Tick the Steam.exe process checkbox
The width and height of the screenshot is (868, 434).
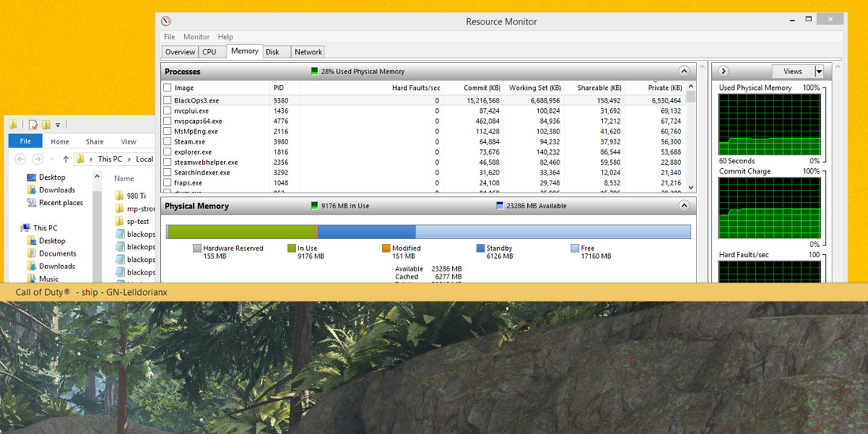tap(167, 142)
